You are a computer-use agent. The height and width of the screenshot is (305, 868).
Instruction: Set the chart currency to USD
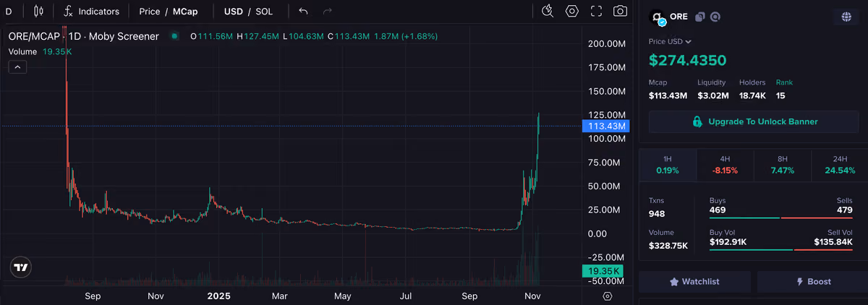[234, 12]
